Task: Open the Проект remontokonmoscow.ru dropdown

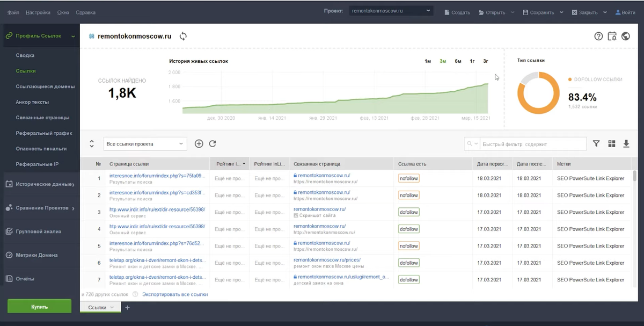Action: (x=391, y=11)
